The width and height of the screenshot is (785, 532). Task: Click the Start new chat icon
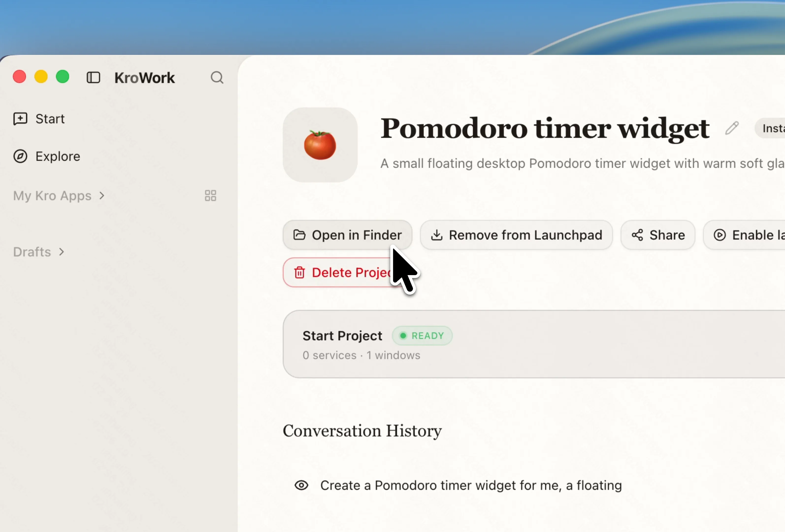20,119
